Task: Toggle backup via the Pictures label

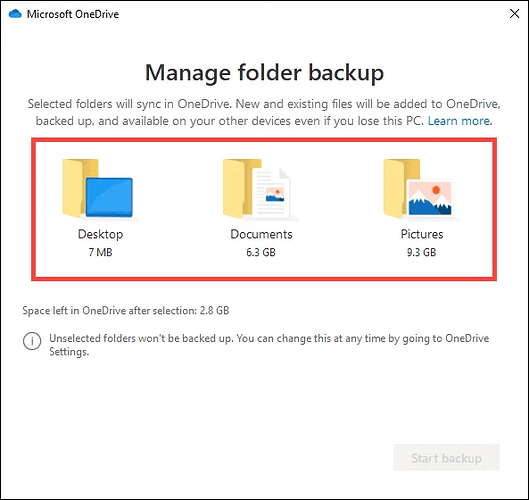Action: point(422,234)
